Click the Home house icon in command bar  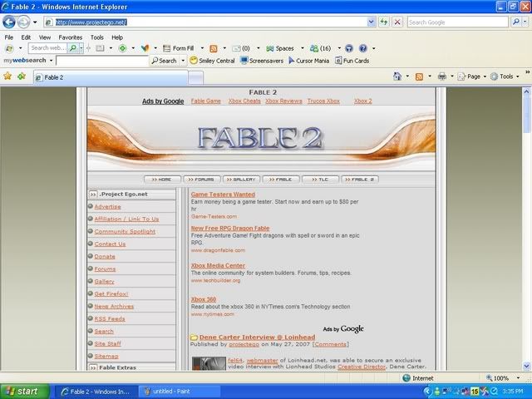[x=397, y=76]
